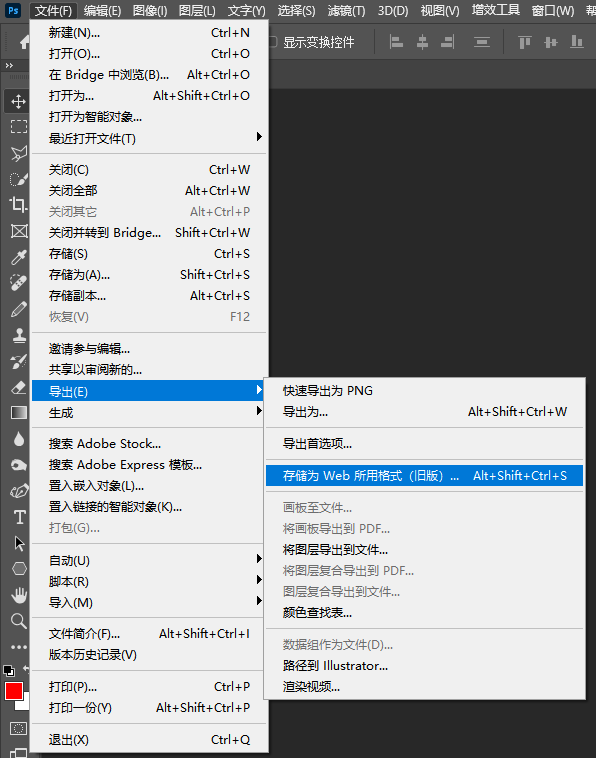Align right edges in options bar
The height and width of the screenshot is (758, 596).
448,43
